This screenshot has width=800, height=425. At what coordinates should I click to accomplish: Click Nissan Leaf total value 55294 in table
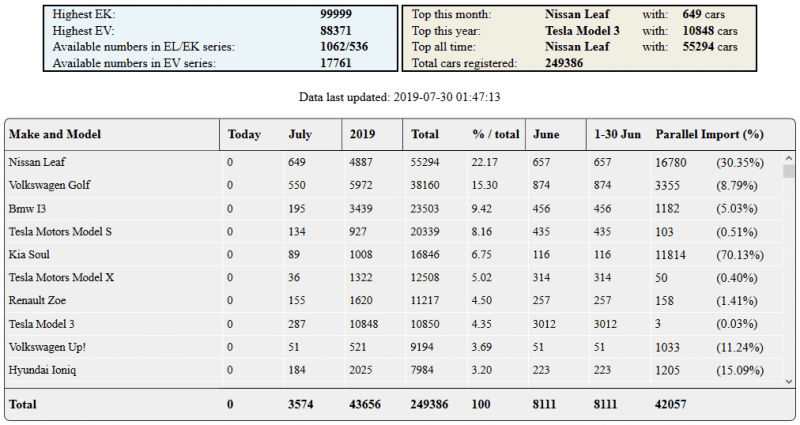pos(424,162)
